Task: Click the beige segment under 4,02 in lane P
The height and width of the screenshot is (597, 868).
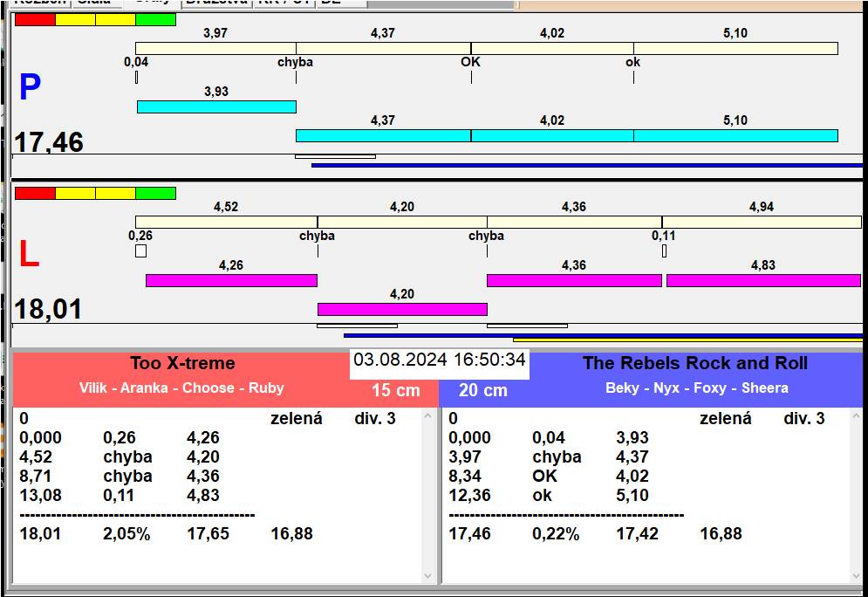Action: tap(552, 48)
